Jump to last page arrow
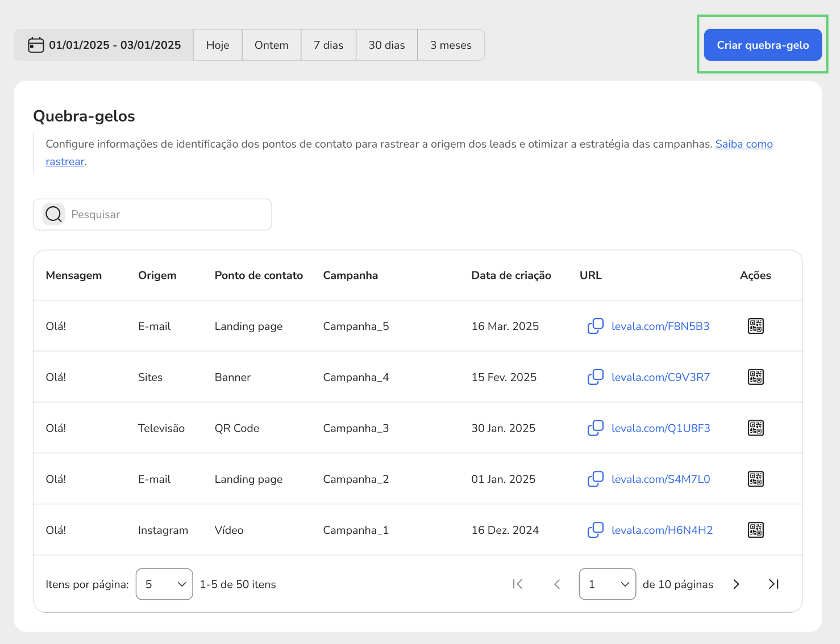This screenshot has height=644, width=840. pyautogui.click(x=774, y=584)
